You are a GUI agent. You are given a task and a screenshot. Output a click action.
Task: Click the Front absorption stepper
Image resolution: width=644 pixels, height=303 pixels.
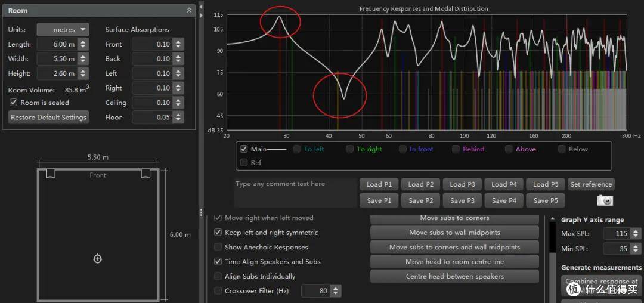[178, 44]
